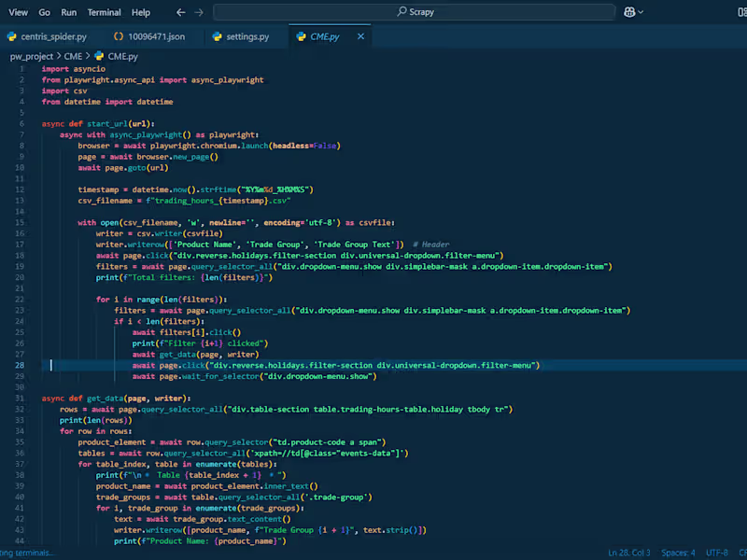
Task: Switch to the centris_spider.py tab
Action: click(53, 36)
